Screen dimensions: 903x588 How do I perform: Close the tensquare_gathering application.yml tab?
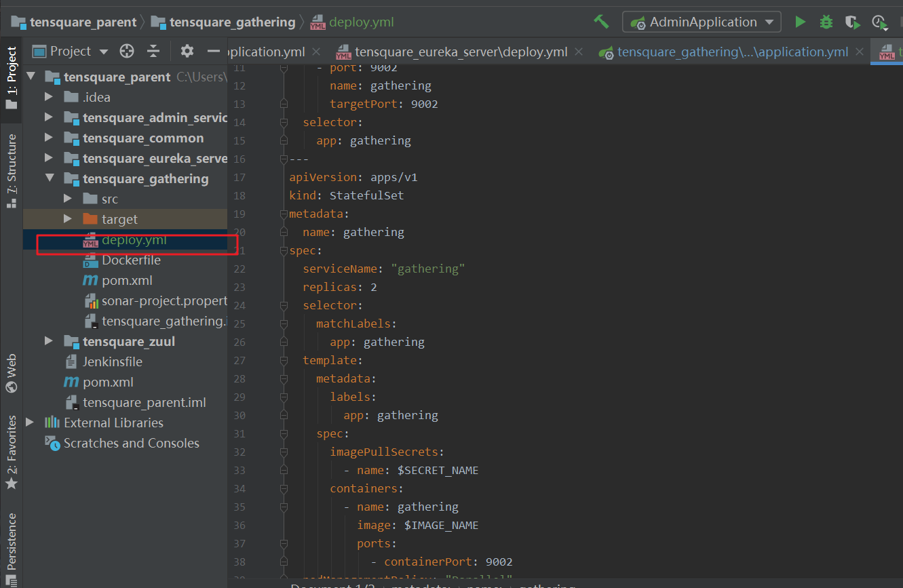point(860,52)
